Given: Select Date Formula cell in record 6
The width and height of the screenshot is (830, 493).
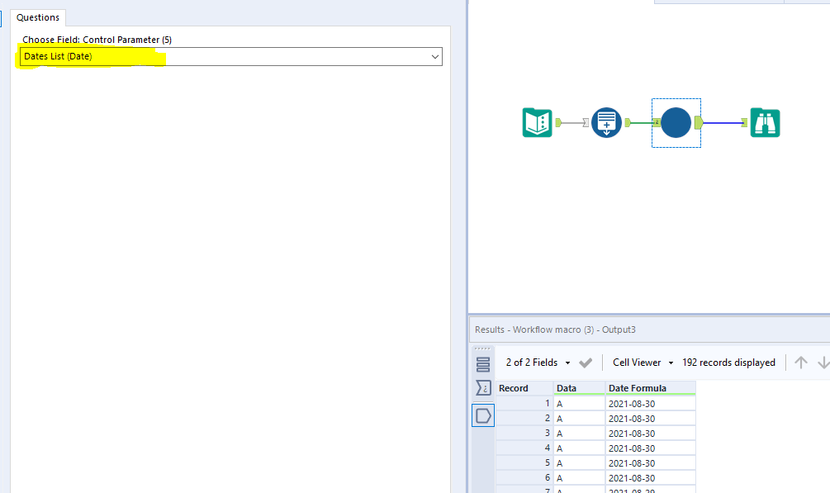Looking at the screenshot, I should point(650,478).
